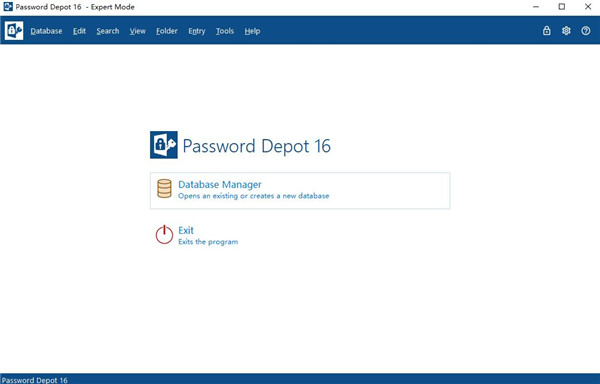The image size is (600, 384).
Task: Open options via the gear icon
Action: [x=566, y=31]
